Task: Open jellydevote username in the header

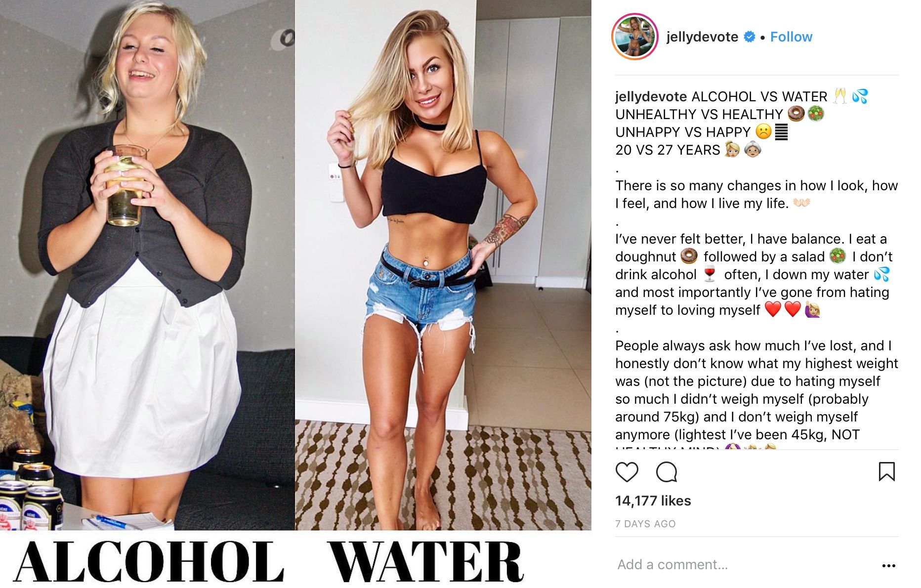Action: tap(702, 37)
